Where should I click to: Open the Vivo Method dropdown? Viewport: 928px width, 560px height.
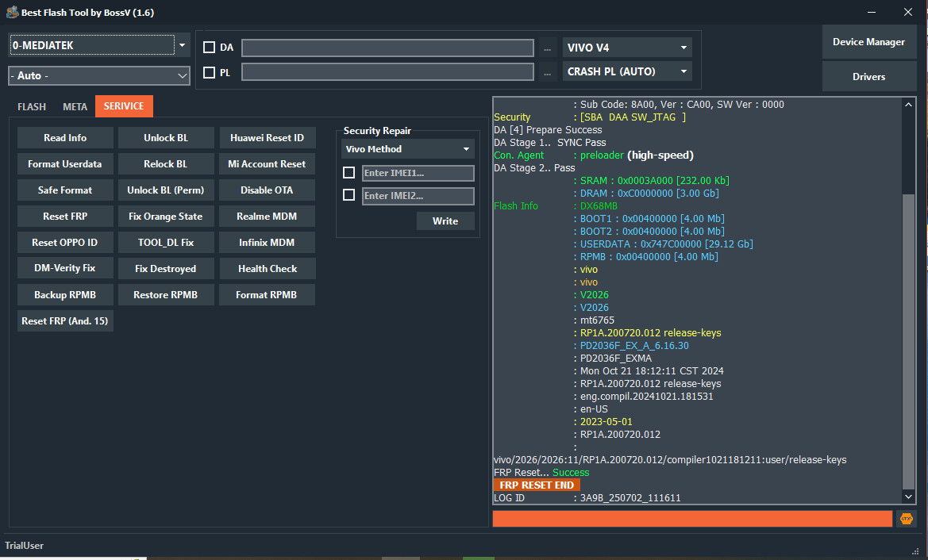pos(408,149)
